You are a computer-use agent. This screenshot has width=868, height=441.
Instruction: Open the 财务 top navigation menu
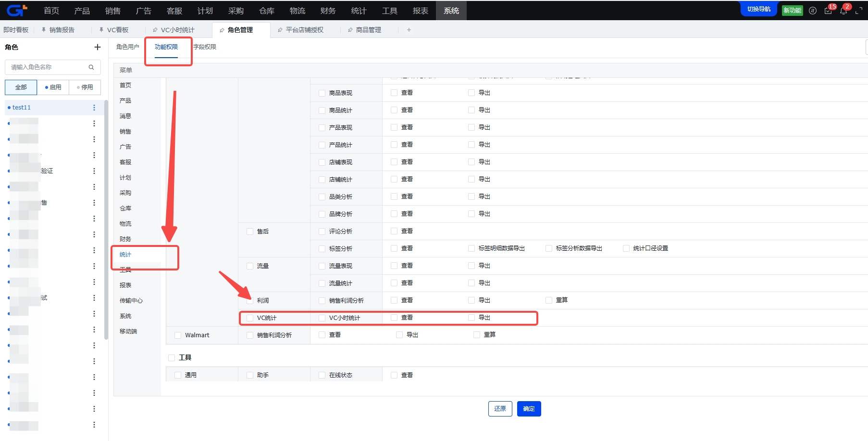328,11
